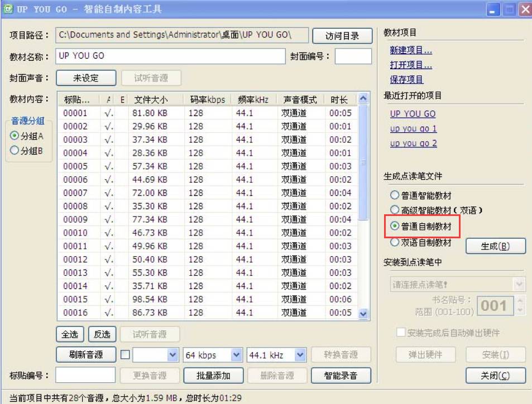Click the app icon in title bar
Image resolution: width=532 pixels, height=404 pixels.
pos(7,8)
